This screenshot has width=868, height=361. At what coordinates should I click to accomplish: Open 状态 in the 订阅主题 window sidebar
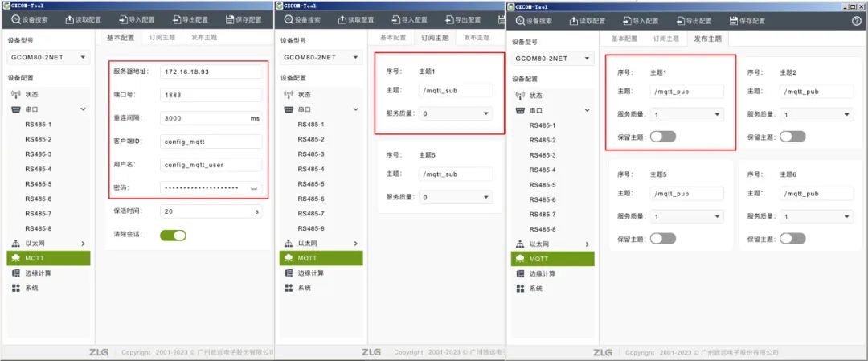[321, 95]
